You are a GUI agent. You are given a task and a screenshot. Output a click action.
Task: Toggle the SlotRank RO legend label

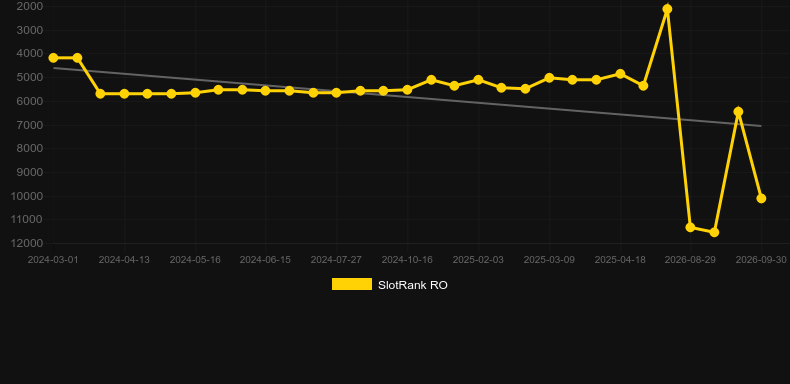413,285
